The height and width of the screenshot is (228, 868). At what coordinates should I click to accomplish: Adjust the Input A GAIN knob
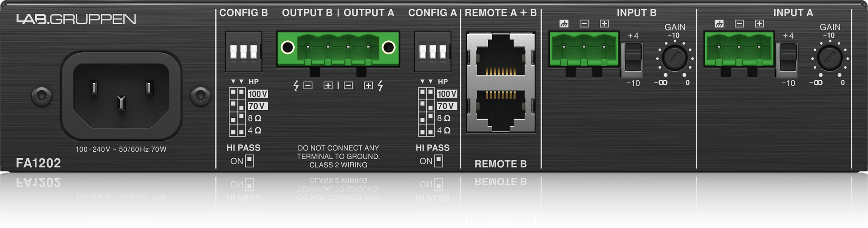tap(829, 58)
